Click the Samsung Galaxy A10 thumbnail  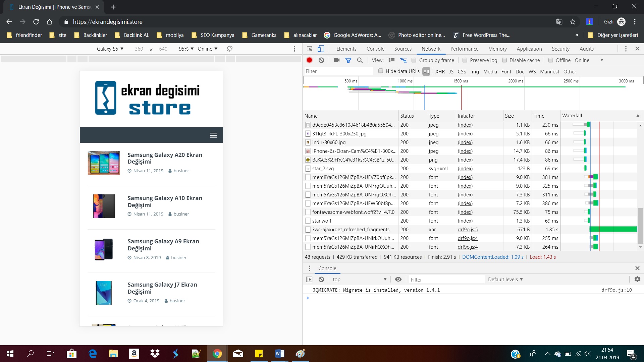click(104, 206)
